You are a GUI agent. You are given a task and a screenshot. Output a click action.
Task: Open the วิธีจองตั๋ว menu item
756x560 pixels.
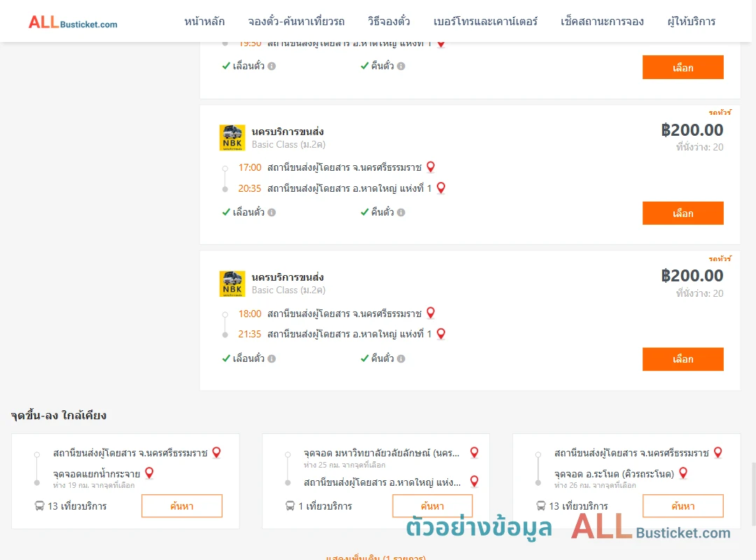pyautogui.click(x=388, y=22)
